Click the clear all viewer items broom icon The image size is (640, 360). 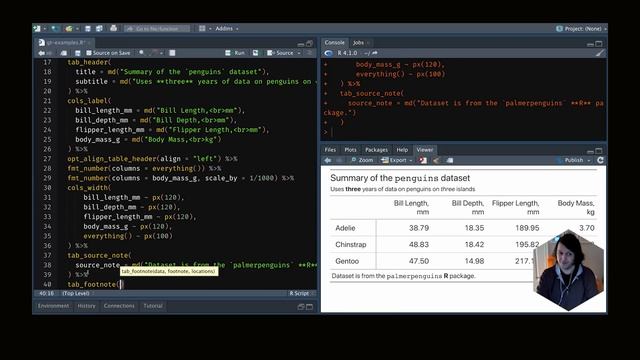coord(436,160)
